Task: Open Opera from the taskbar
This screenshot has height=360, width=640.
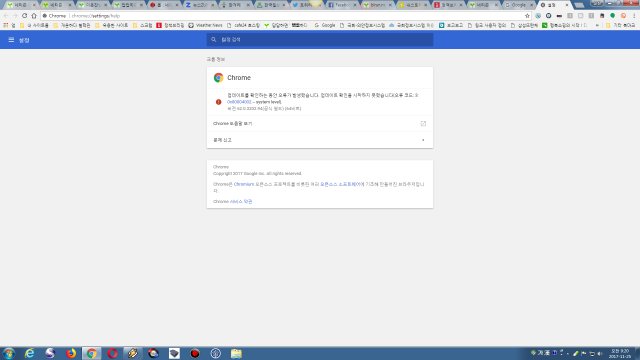Action: (112, 353)
